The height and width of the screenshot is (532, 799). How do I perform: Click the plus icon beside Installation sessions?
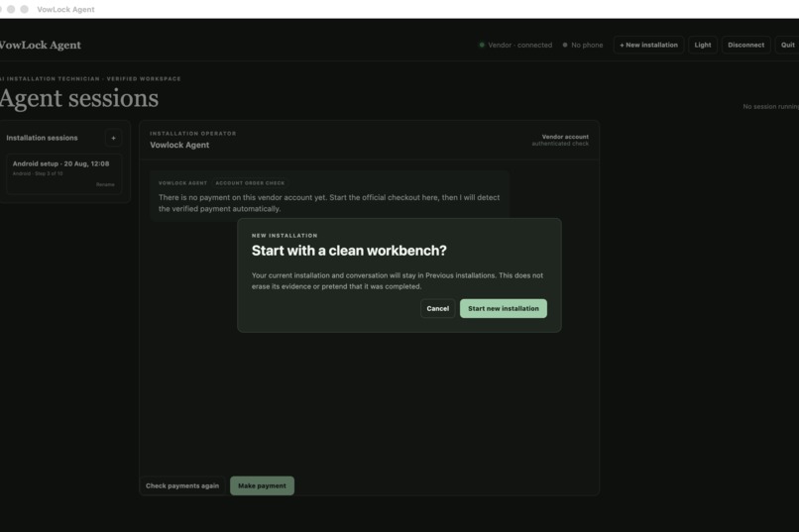(x=113, y=138)
